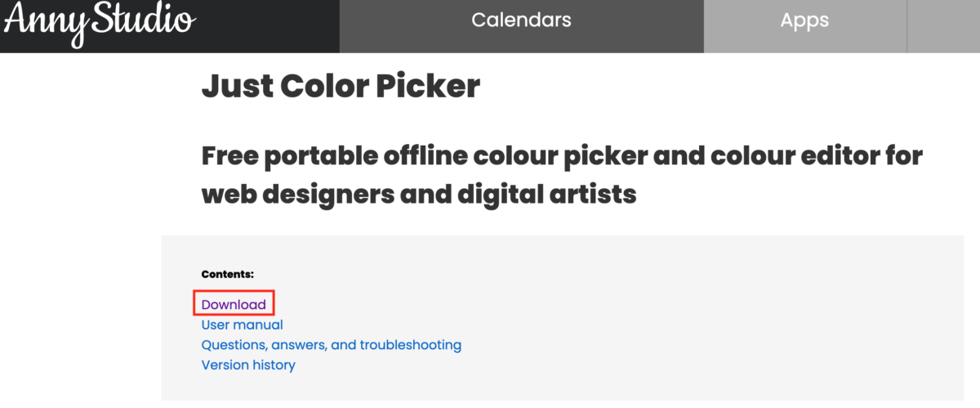Go to the User manual link
The height and width of the screenshot is (408, 980).
tap(242, 325)
